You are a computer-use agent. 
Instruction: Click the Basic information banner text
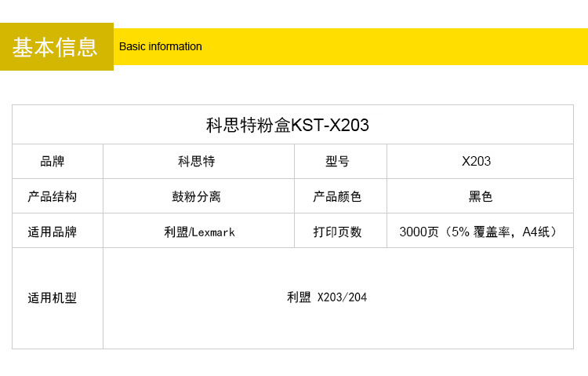pyautogui.click(x=161, y=46)
